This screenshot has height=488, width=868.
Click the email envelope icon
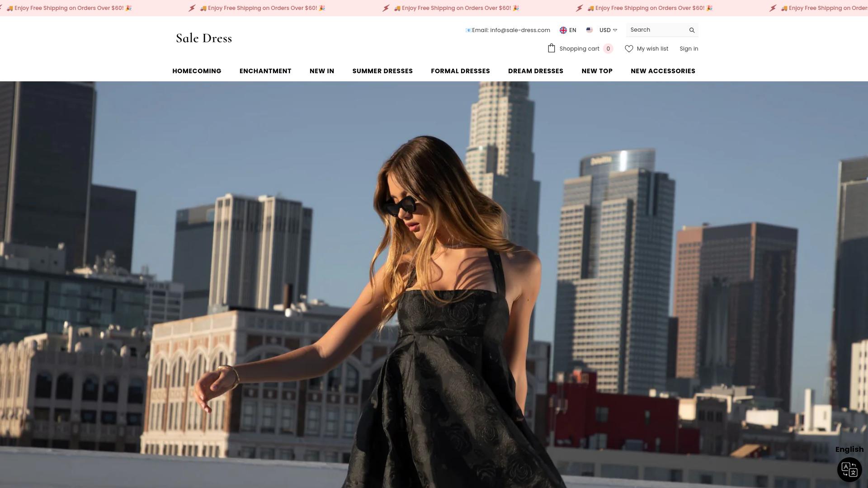pos(468,30)
